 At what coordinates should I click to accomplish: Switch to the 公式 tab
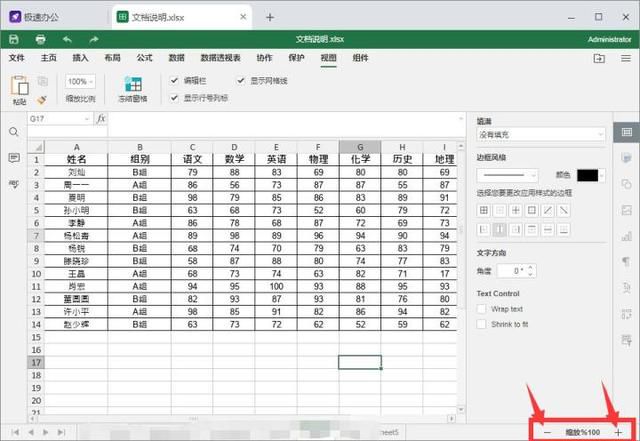coord(144,58)
